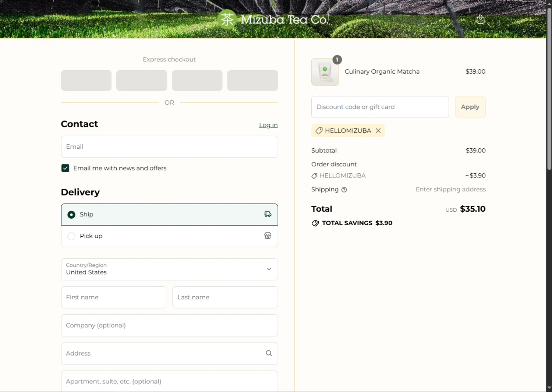Click the Log in link
Image resolution: width=552 pixels, height=392 pixels.
tap(268, 125)
